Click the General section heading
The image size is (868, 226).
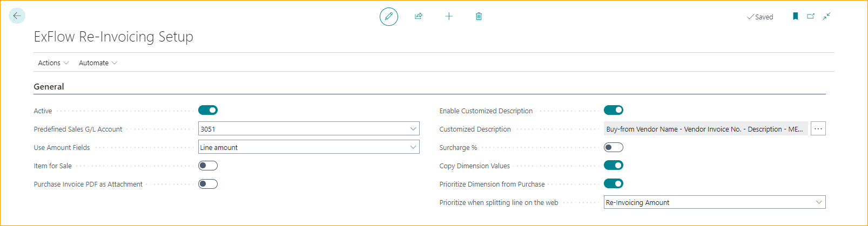click(x=49, y=86)
